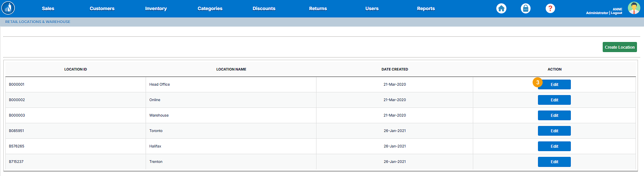Click the app logo icon
The image size is (644, 176).
(8, 8)
